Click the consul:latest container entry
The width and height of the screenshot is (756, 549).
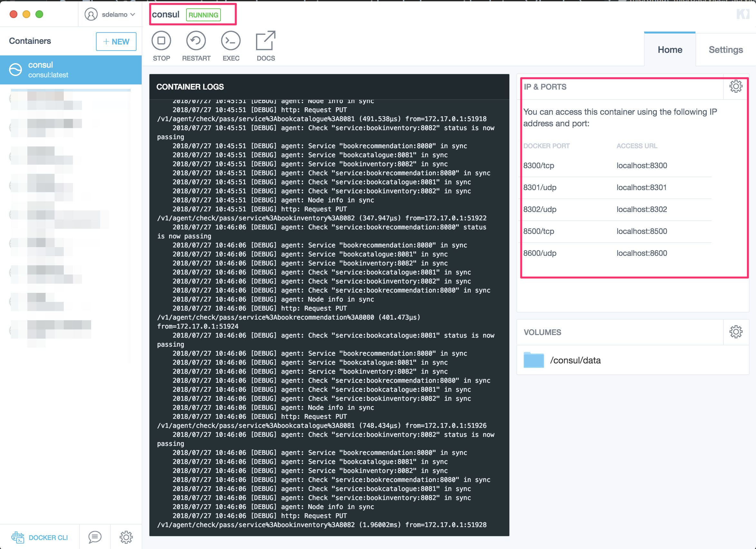point(71,69)
